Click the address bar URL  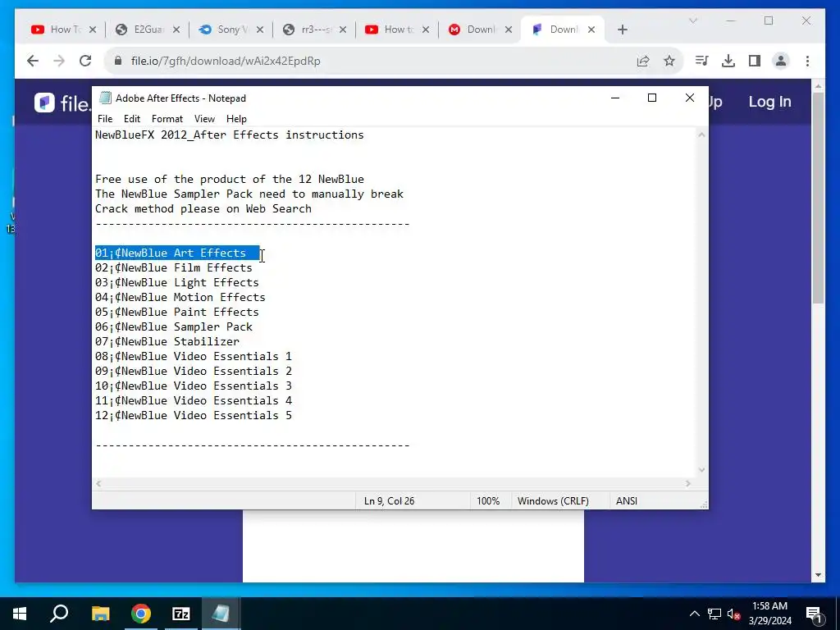point(226,61)
